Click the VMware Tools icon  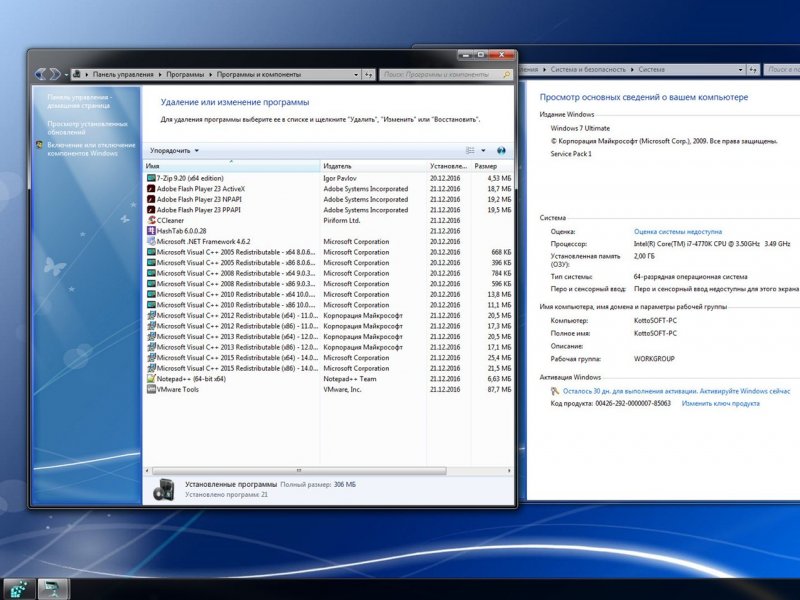coord(151,389)
